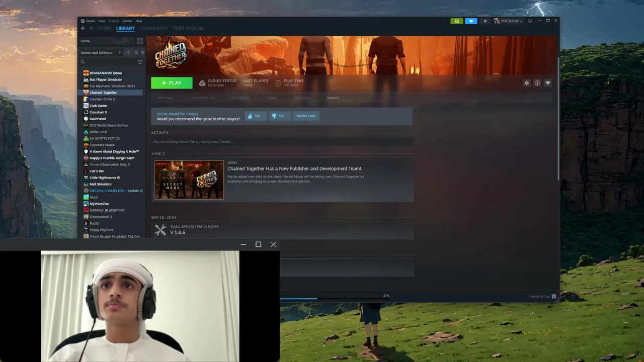The image size is (644, 362).
Task: Click the Crab Game icon in the list
Action: tap(86, 106)
